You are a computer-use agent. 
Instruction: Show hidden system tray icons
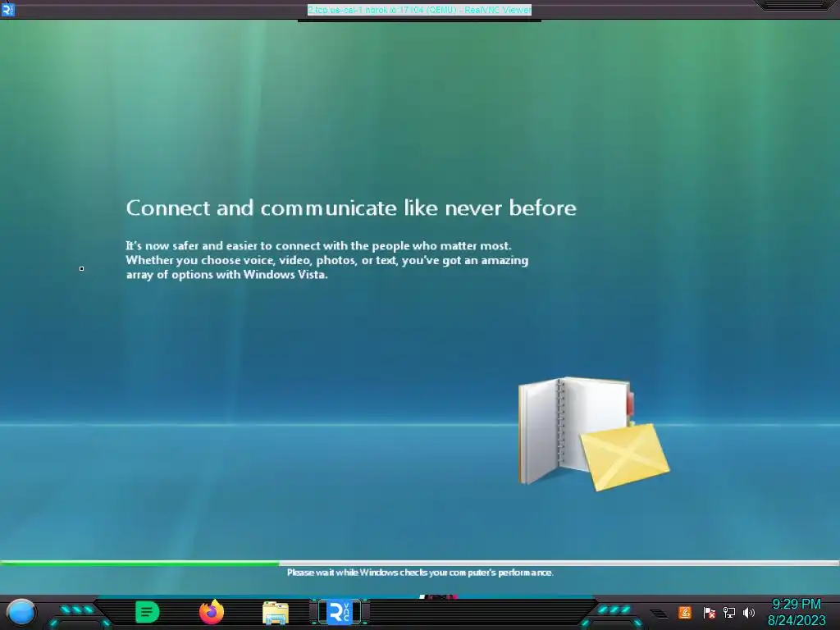[660, 614]
